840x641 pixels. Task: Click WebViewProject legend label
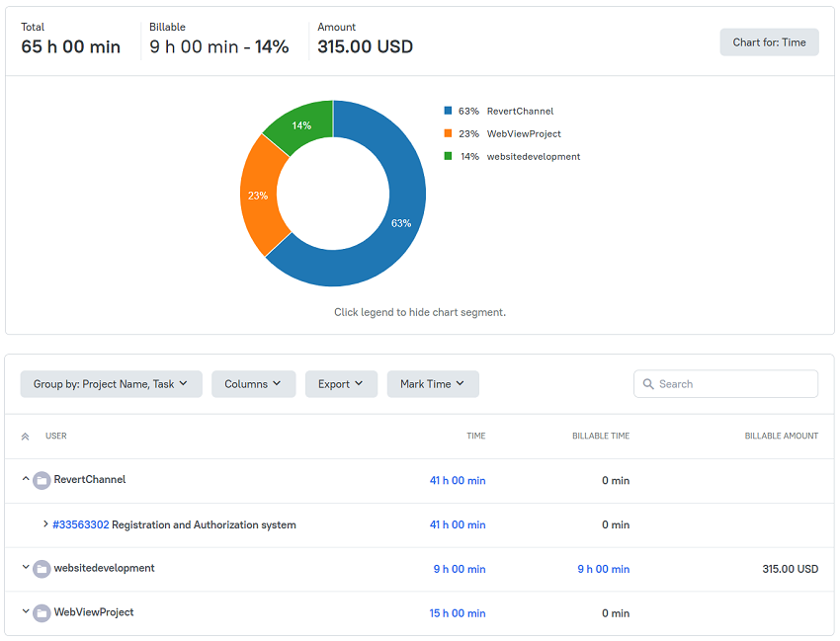[524, 134]
